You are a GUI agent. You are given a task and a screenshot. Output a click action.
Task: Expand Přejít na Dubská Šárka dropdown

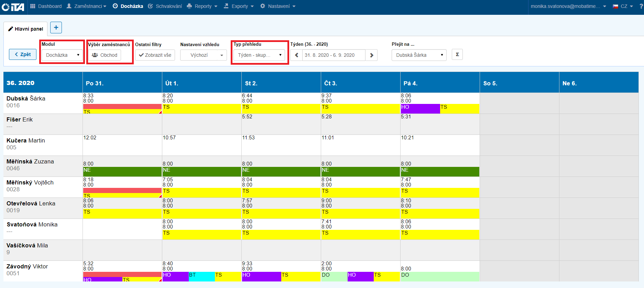pos(419,55)
